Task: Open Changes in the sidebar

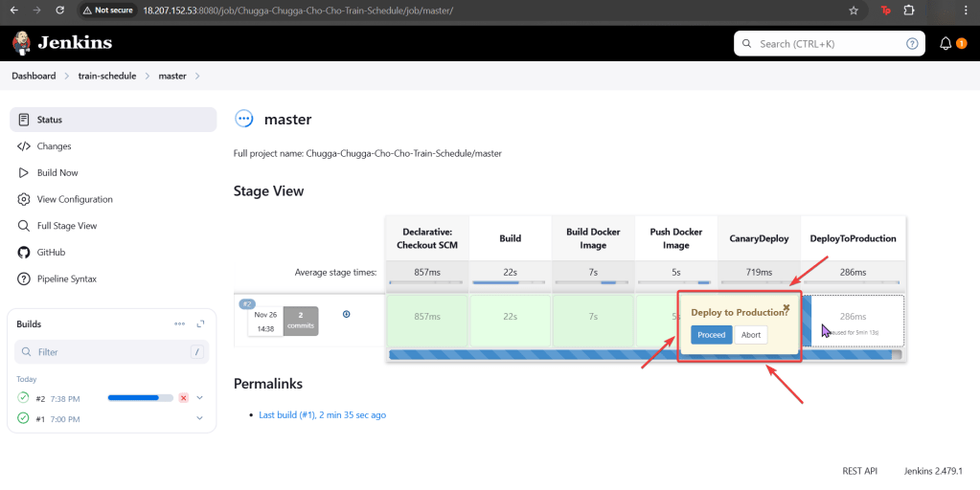Action: click(x=54, y=146)
